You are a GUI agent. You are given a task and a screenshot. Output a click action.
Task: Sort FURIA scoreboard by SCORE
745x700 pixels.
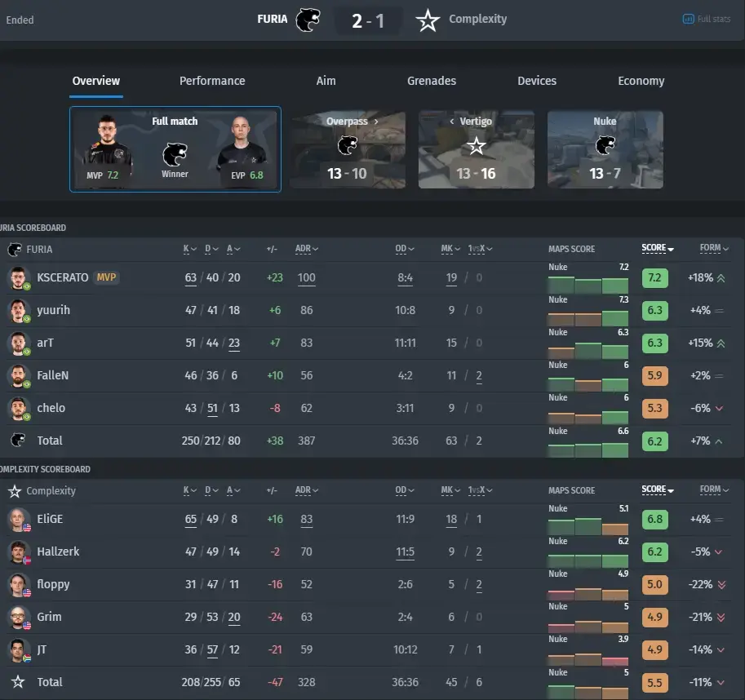(658, 248)
